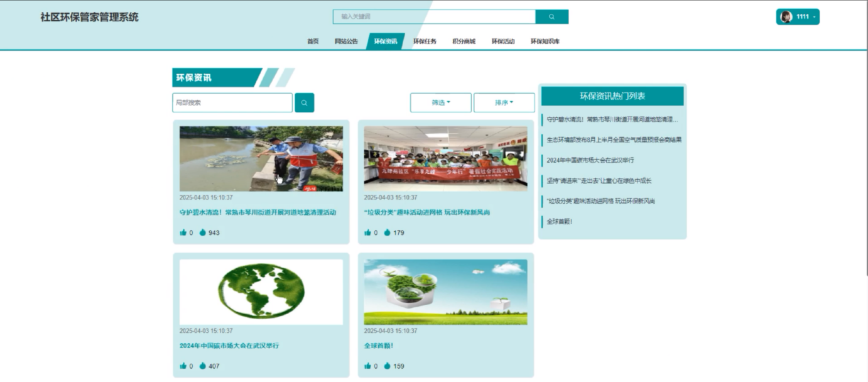Click thumbs-up icon on the 179-views card
This screenshot has height=382, width=868.
point(368,232)
